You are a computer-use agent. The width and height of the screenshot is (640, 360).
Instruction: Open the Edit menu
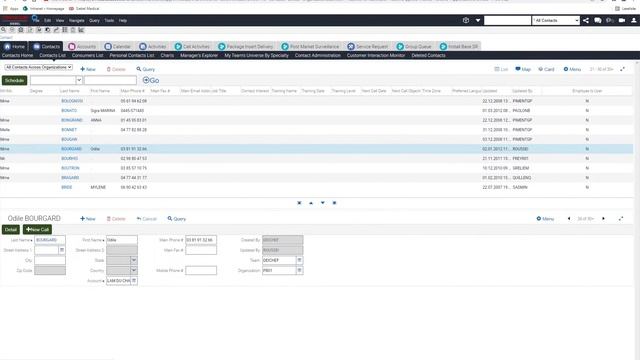coord(48,20)
